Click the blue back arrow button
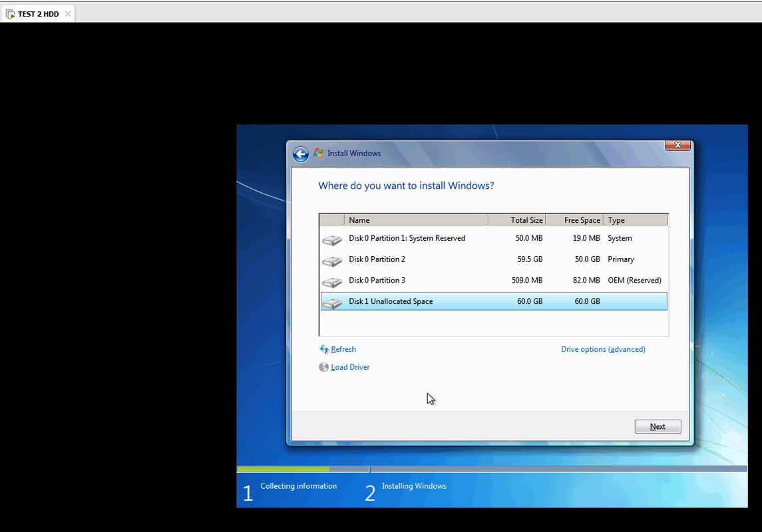The width and height of the screenshot is (762, 532). coord(301,154)
